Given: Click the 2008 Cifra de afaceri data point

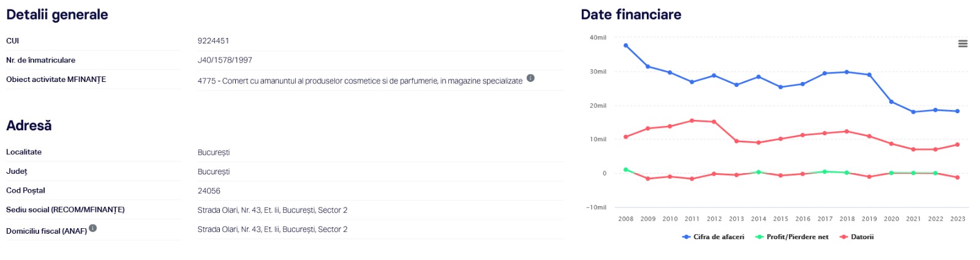Looking at the screenshot, I should [x=625, y=45].
